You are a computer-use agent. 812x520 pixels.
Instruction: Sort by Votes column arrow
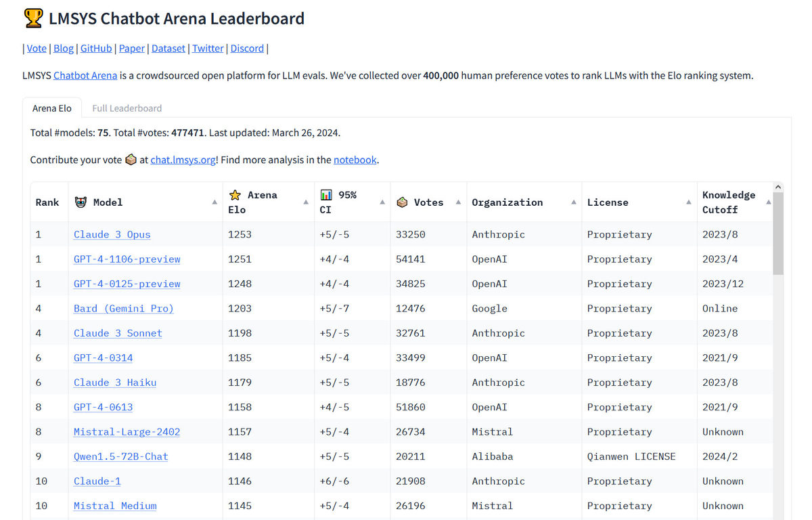click(458, 202)
